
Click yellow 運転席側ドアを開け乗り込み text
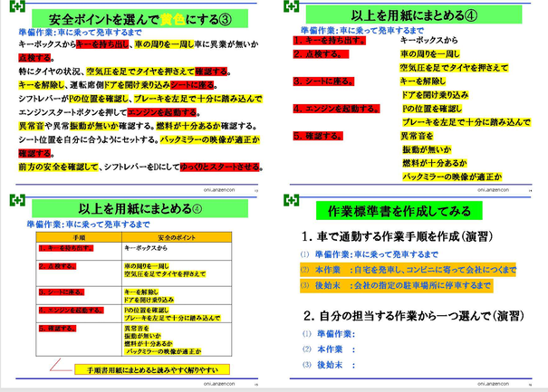pos(120,85)
